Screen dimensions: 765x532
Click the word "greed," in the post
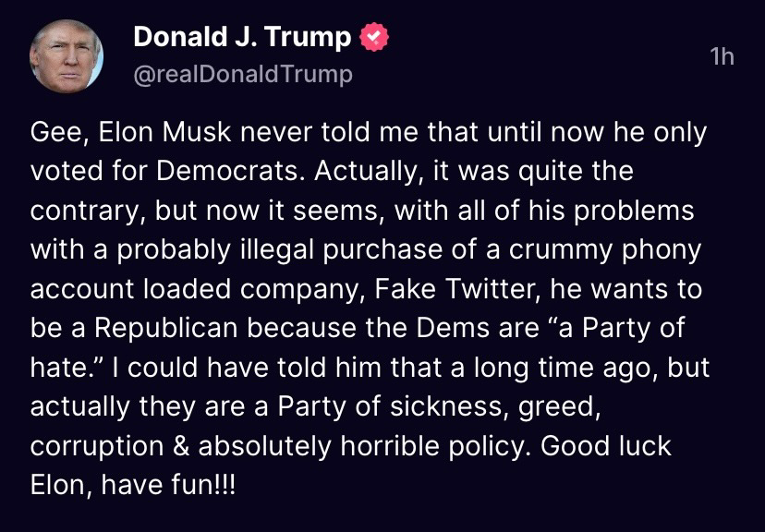pyautogui.click(x=559, y=407)
